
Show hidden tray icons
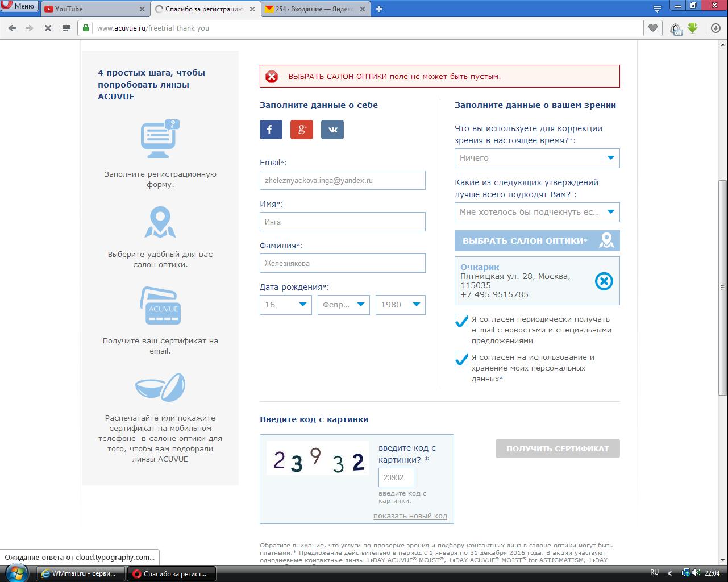670,573
